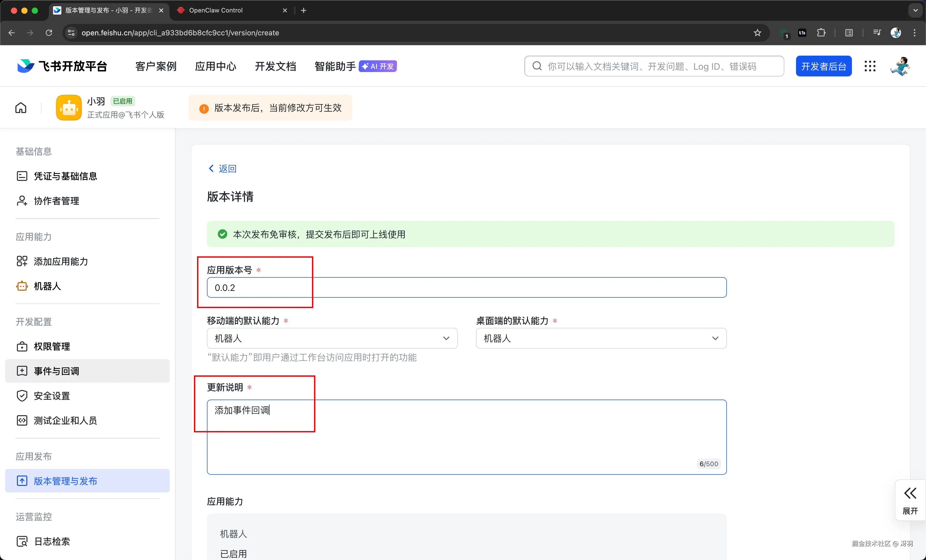Screen dimensions: 926x560
Task: Open 移动端的默认能力 dropdown
Action: tap(332, 338)
